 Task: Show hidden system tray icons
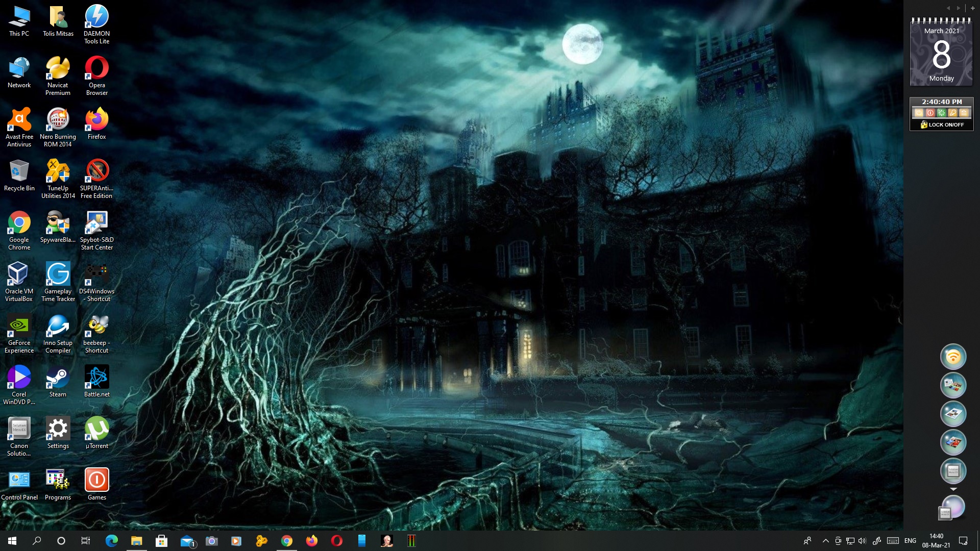point(825,541)
